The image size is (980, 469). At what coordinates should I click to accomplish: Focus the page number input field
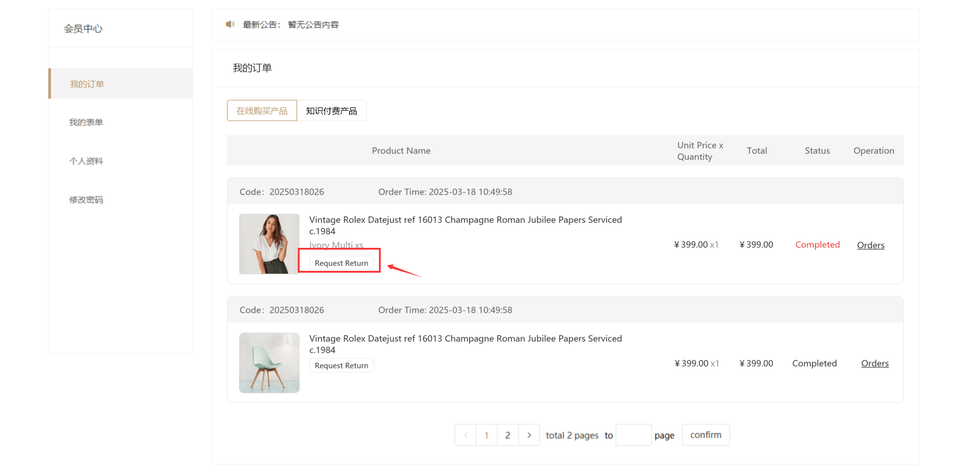pyautogui.click(x=633, y=435)
